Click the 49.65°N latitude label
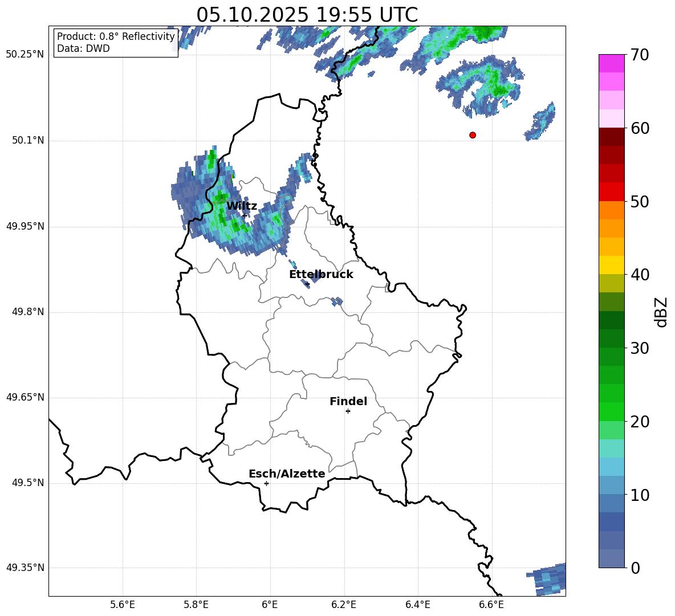The height and width of the screenshot is (616, 675). click(25, 397)
